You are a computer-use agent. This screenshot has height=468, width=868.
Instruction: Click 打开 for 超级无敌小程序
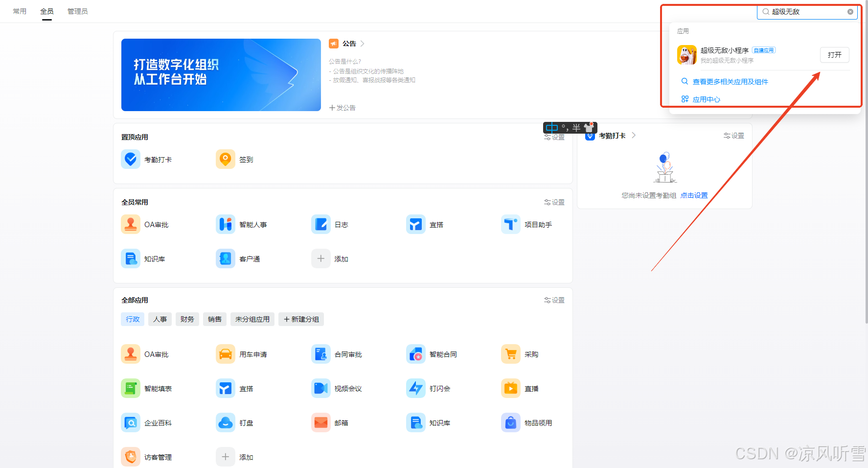point(835,55)
